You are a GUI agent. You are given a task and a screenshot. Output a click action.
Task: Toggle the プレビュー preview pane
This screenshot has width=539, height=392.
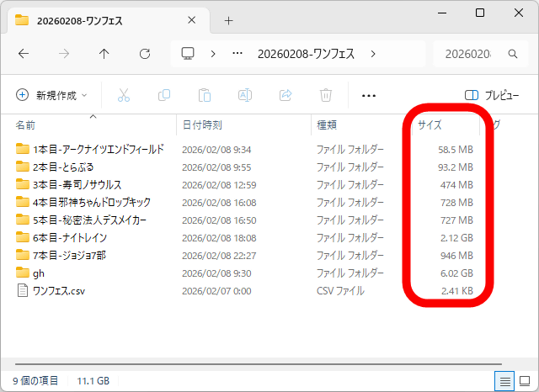[x=492, y=95]
